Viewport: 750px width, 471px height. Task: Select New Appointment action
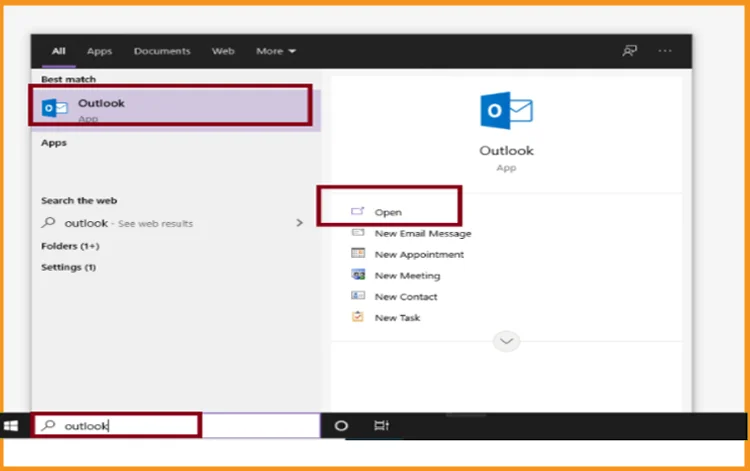click(x=419, y=254)
